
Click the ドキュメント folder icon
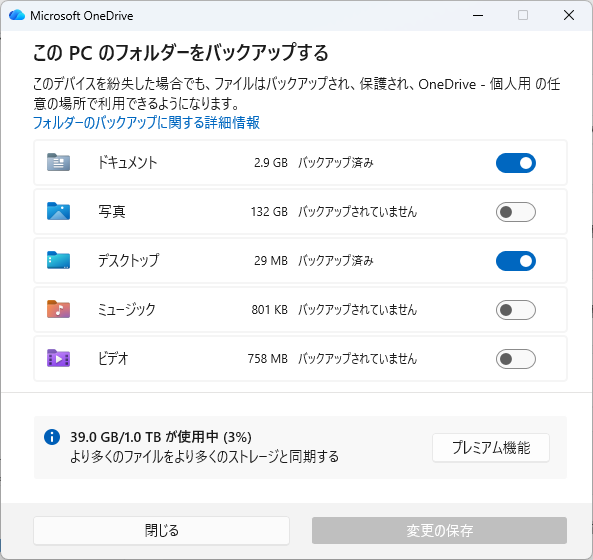click(x=58, y=162)
